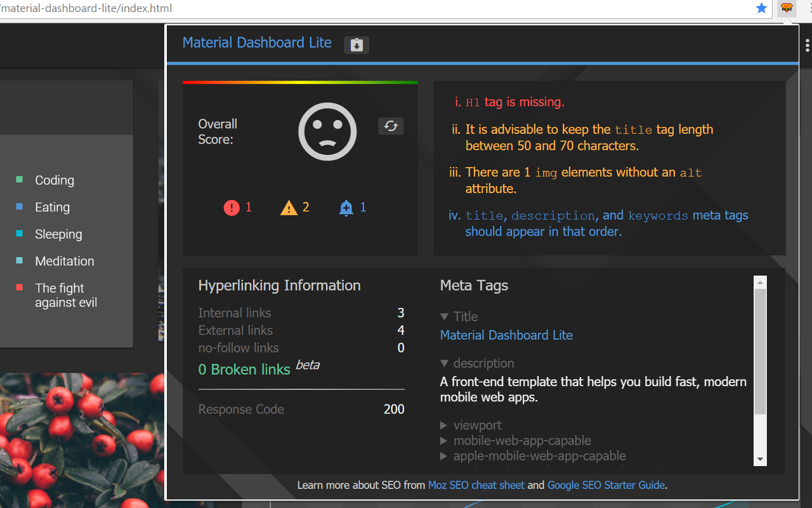
Task: Click the orange warning triangle icon
Action: [289, 208]
